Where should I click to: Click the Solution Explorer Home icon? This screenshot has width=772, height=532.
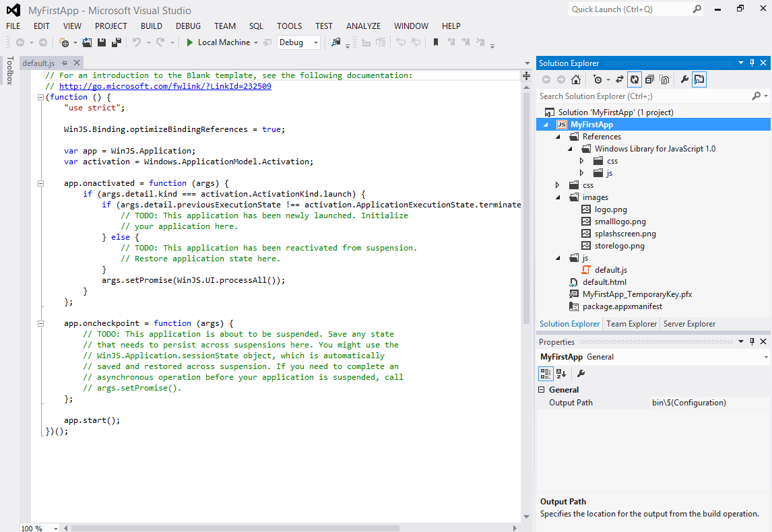point(575,79)
